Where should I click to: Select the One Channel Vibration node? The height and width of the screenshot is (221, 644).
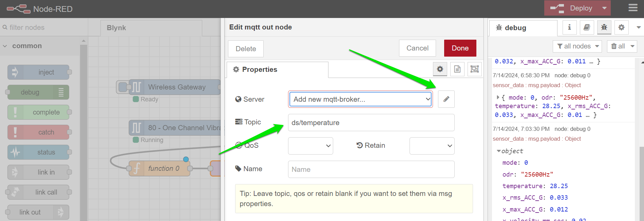(x=175, y=128)
